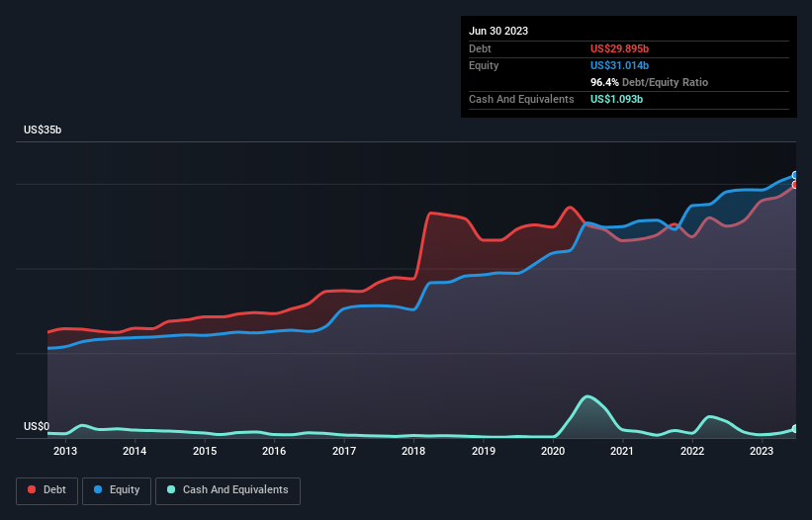Image resolution: width=812 pixels, height=520 pixels.
Task: Select the 2018 x-axis label
Action: (x=413, y=451)
